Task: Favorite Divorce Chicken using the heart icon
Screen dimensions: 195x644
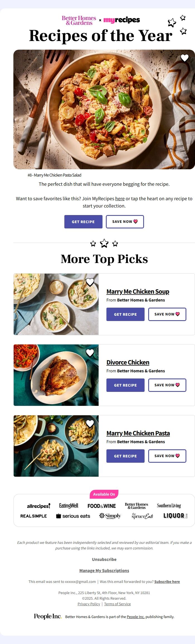Action: (x=90, y=353)
